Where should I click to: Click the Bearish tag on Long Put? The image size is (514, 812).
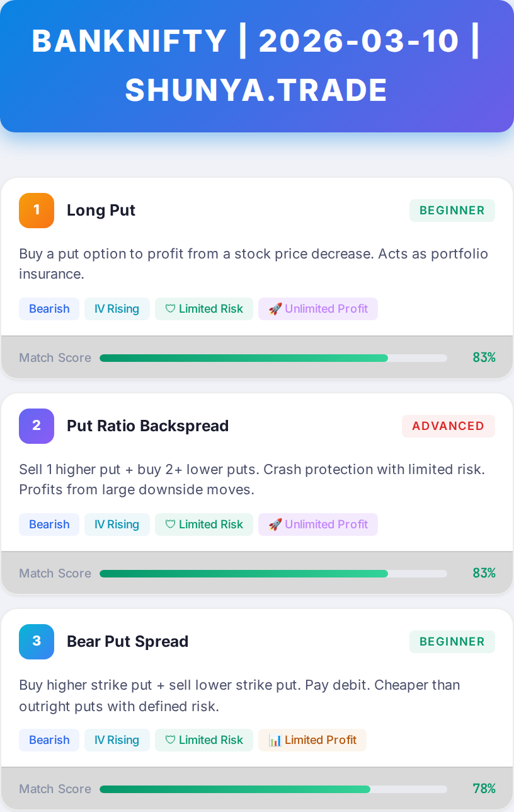49,309
